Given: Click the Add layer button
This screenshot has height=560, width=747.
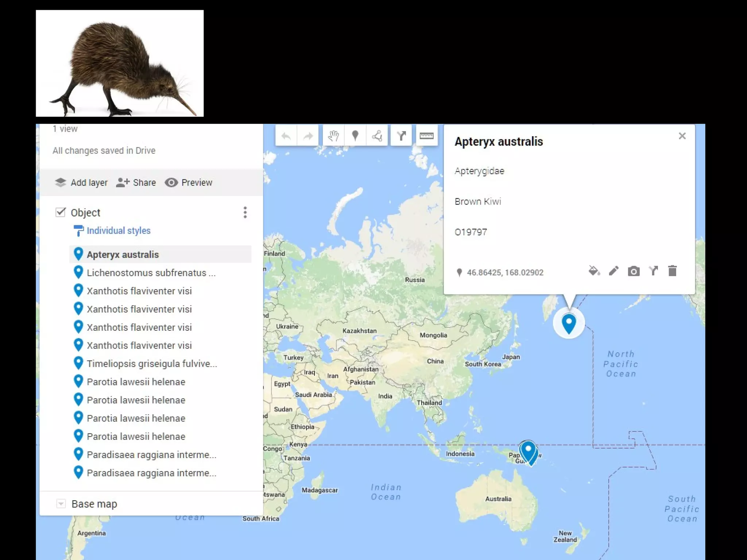Looking at the screenshot, I should pyautogui.click(x=81, y=182).
